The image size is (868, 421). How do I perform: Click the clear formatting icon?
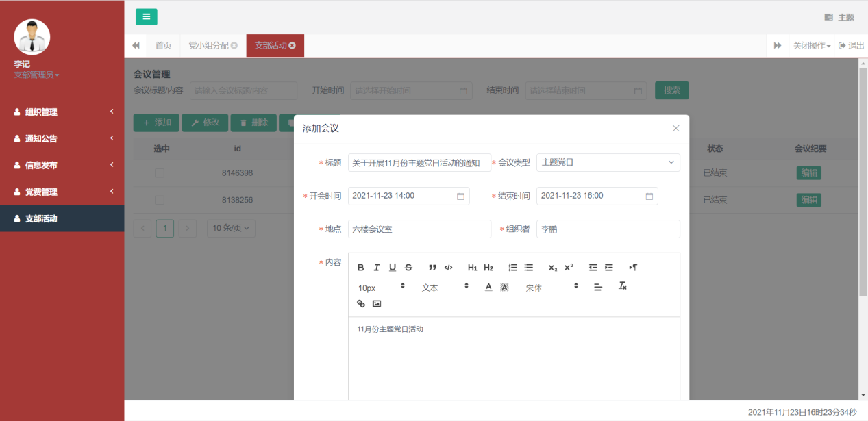pyautogui.click(x=623, y=286)
